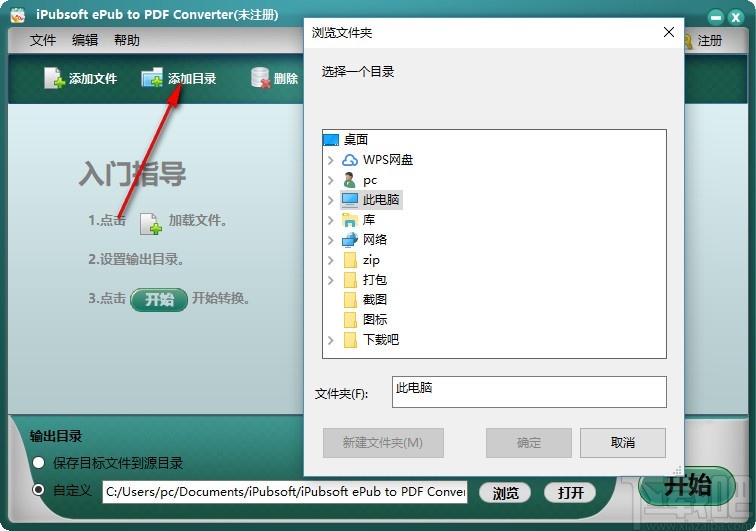
Task: Minimize the iPubsoft converter window
Action: 716,17
